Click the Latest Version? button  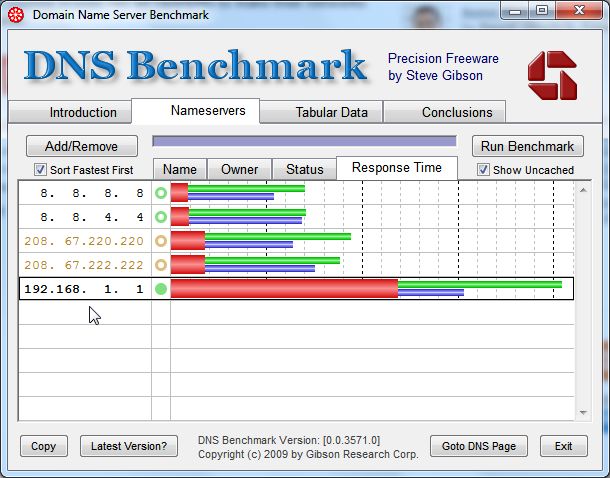[129, 446]
